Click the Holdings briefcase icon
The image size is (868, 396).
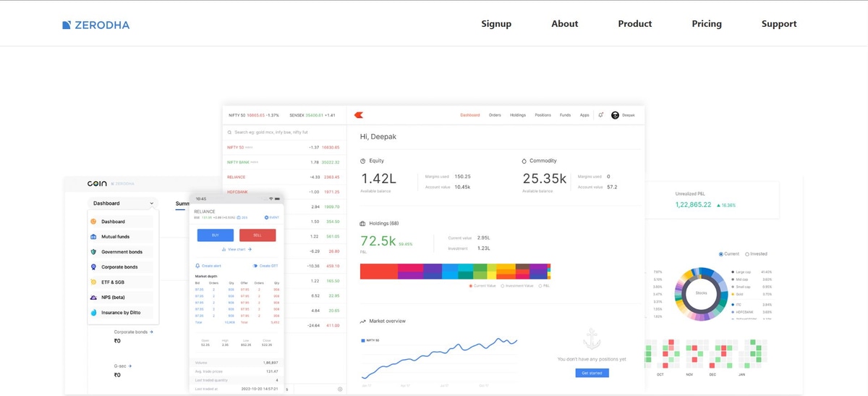[x=363, y=223]
